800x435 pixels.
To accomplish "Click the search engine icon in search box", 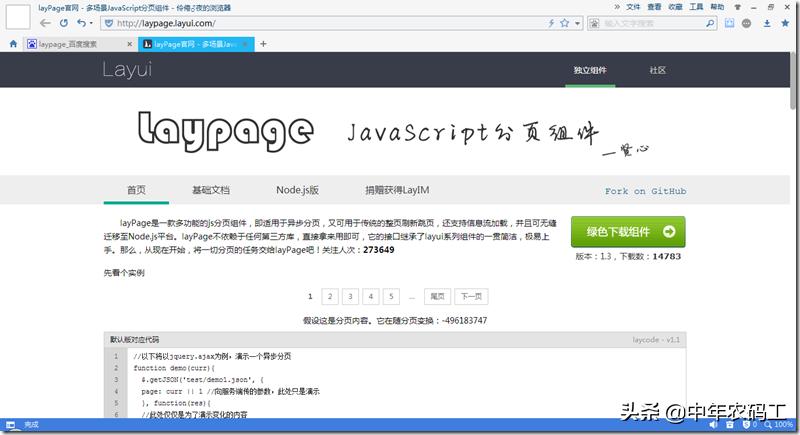I will click(594, 23).
